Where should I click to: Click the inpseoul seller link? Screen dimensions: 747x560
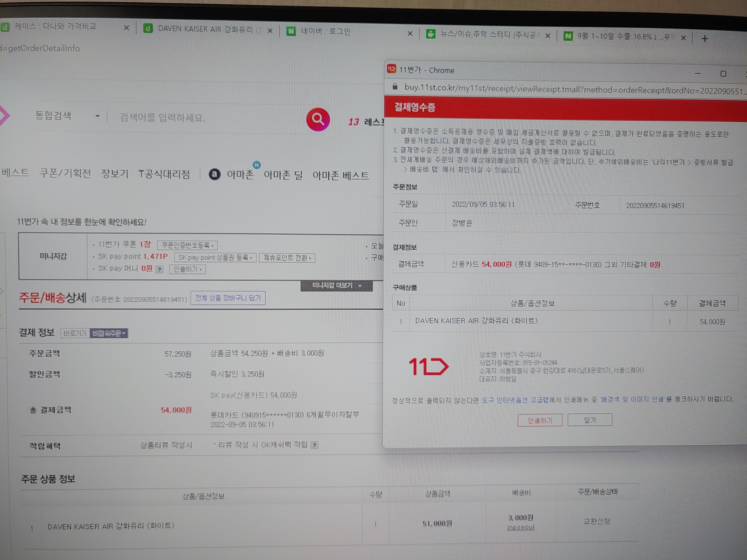[x=520, y=527]
